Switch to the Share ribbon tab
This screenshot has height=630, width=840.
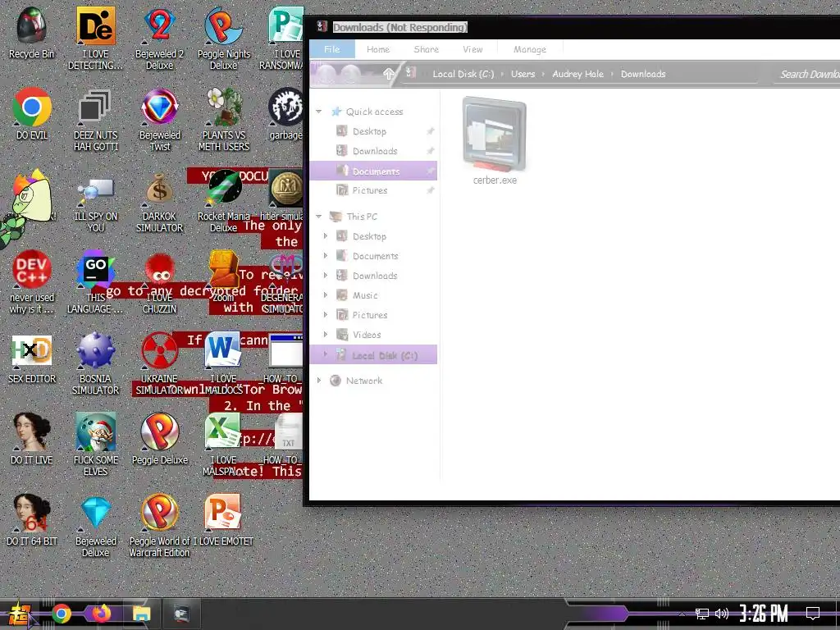[427, 48]
